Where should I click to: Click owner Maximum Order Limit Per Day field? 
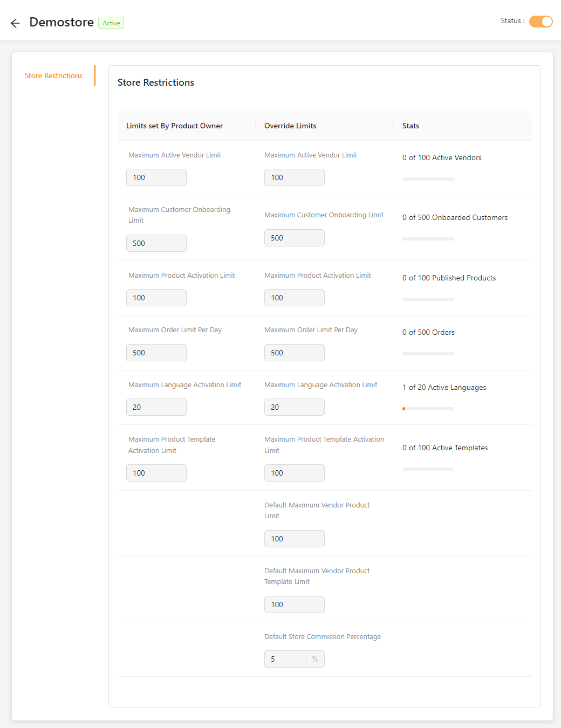click(156, 353)
